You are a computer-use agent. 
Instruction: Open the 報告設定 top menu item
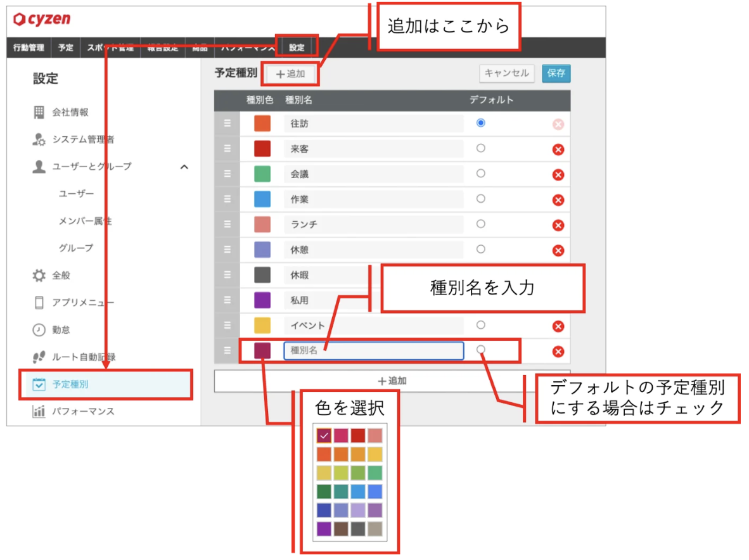[162, 48]
